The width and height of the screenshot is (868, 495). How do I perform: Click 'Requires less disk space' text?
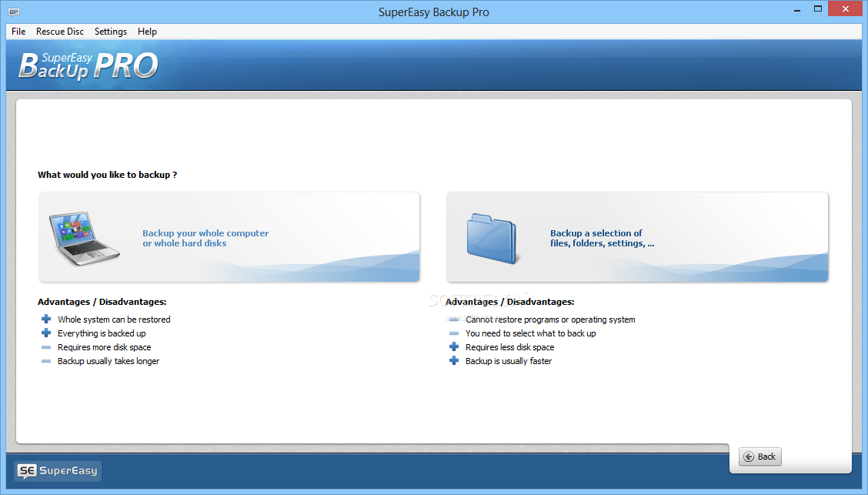(x=510, y=347)
